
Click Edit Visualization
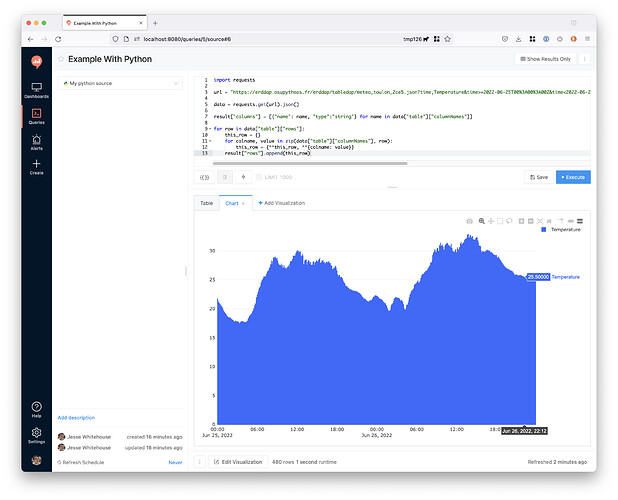pyautogui.click(x=238, y=462)
